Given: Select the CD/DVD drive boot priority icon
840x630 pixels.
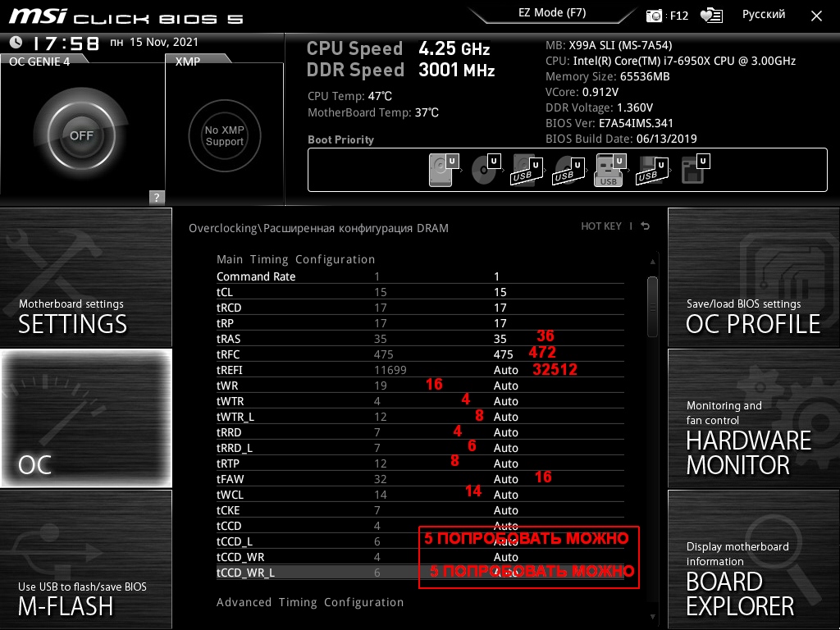Looking at the screenshot, I should coord(486,170).
